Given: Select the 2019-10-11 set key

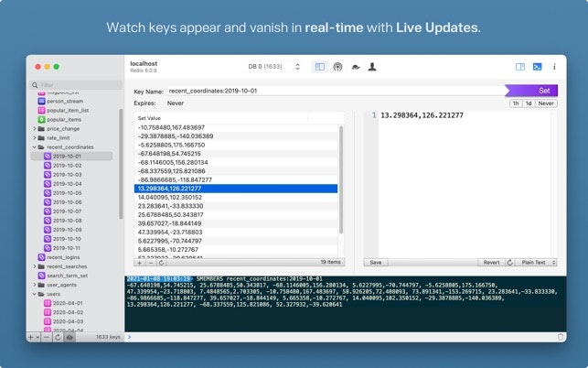Looking at the screenshot, I should click(67, 248).
